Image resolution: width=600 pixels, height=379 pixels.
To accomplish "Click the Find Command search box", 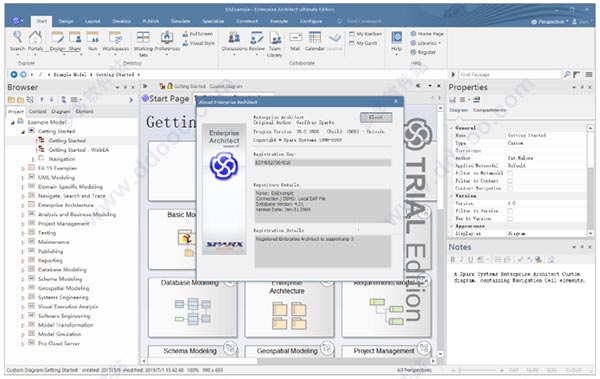I will coord(364,21).
